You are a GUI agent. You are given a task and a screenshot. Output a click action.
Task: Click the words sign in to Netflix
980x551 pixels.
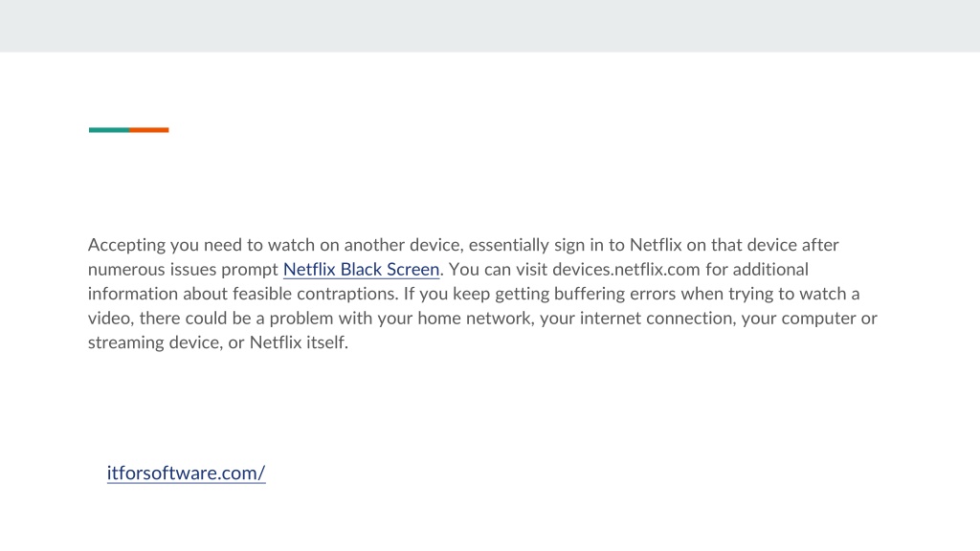pos(618,245)
